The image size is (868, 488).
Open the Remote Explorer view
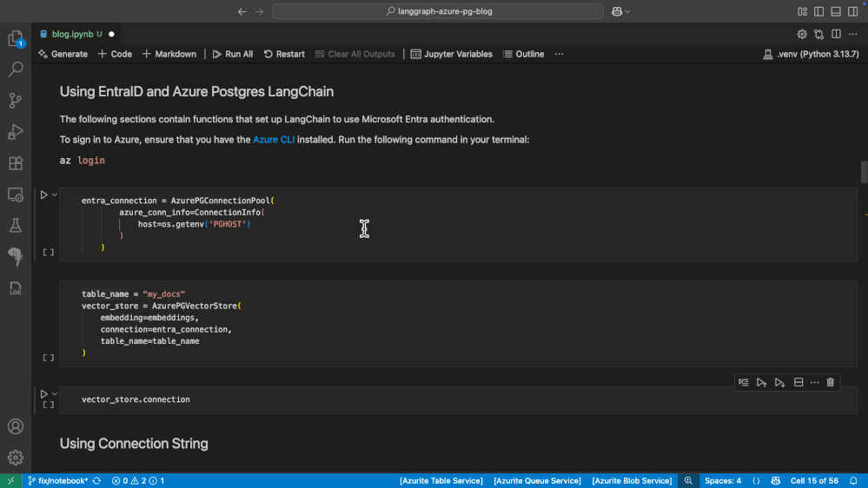16,195
